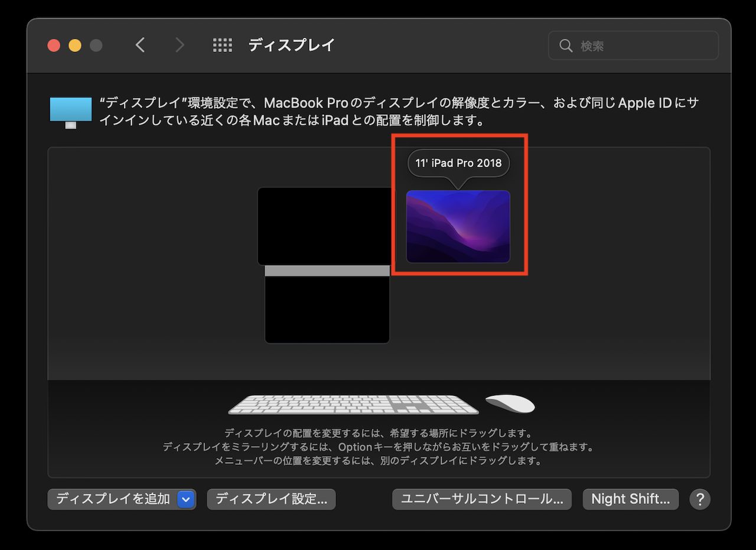Show all preferences grid icon
The image size is (756, 550).
tap(222, 45)
